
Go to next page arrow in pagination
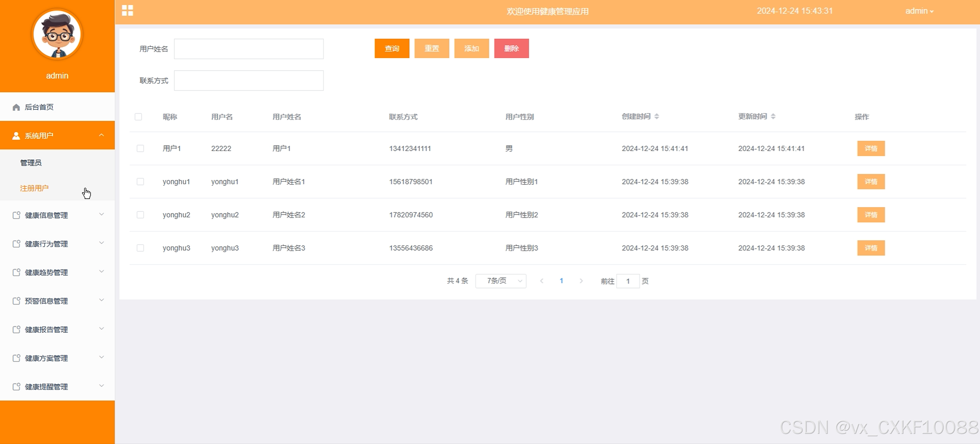pos(581,281)
